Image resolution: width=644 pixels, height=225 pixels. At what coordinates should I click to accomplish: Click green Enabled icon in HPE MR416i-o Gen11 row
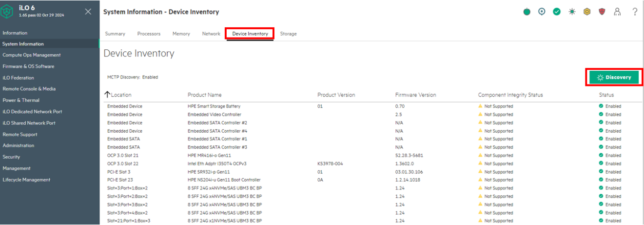click(x=601, y=155)
